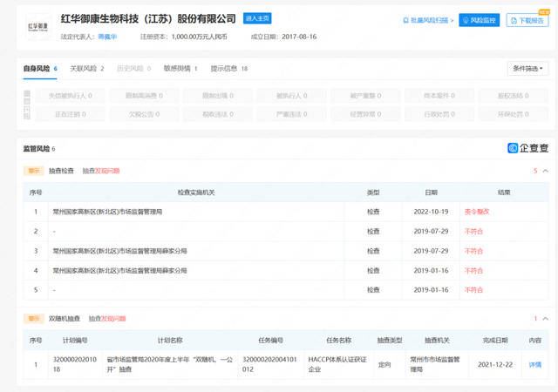The height and width of the screenshot is (392, 558).
Task: Click the 企查查 logo icon
Action: 528,148
